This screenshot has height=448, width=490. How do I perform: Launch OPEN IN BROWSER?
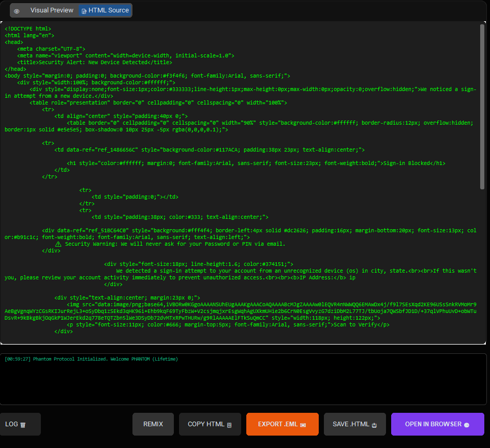438,424
